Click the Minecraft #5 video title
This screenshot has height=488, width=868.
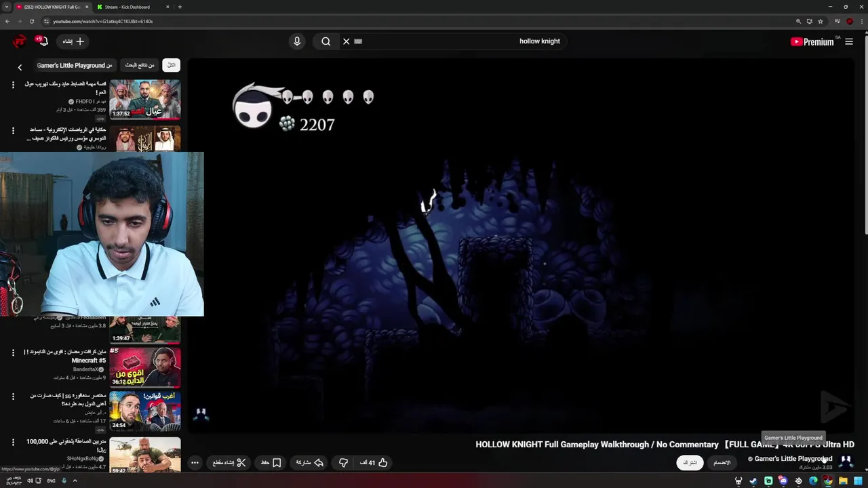pyautogui.click(x=66, y=357)
